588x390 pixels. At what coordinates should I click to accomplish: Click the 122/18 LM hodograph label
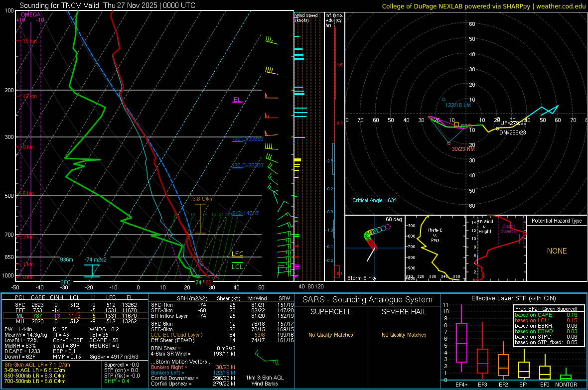tap(458, 105)
